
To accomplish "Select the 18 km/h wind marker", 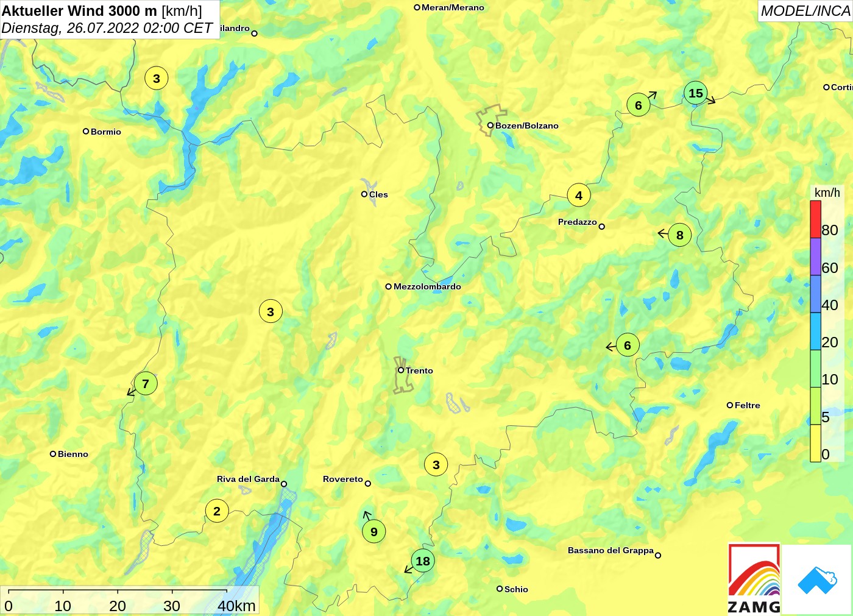I will (423, 561).
